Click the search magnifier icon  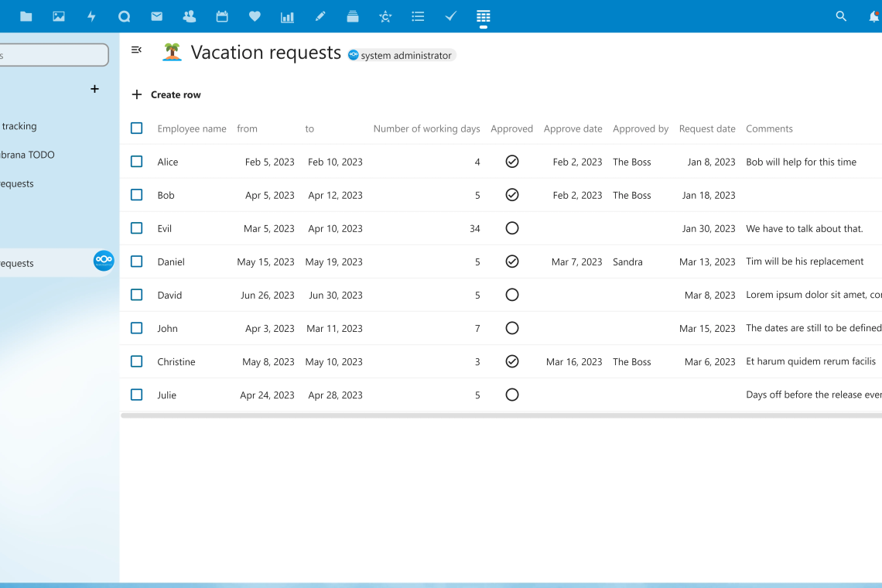[x=841, y=16]
